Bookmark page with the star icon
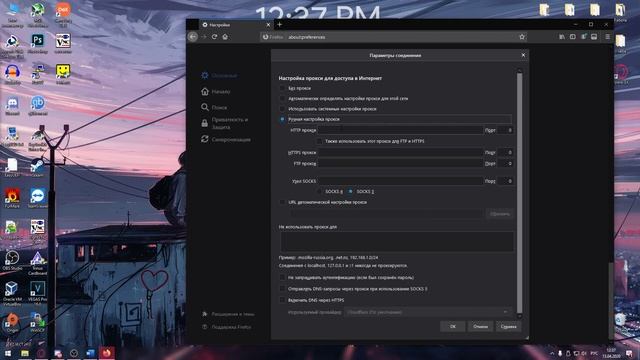 [x=522, y=37]
